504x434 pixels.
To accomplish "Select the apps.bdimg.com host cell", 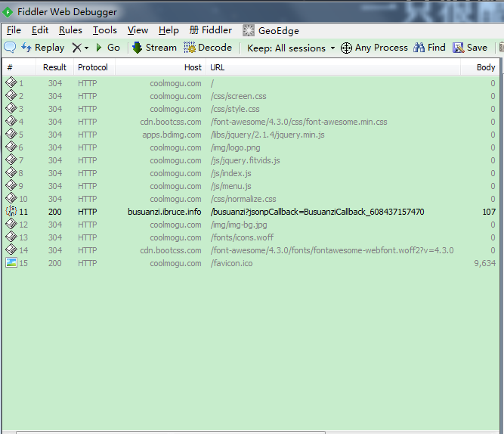I will point(172,135).
